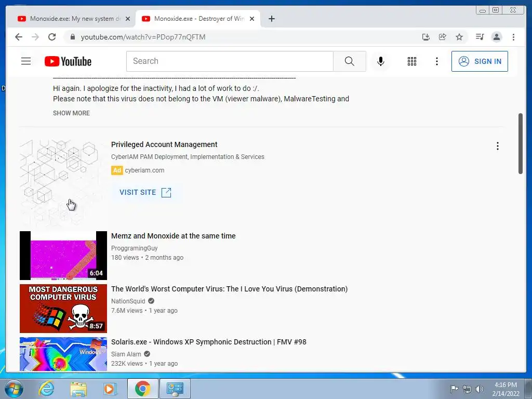532x399 pixels.
Task: Visit the NationSquid channel
Action: tap(128, 301)
